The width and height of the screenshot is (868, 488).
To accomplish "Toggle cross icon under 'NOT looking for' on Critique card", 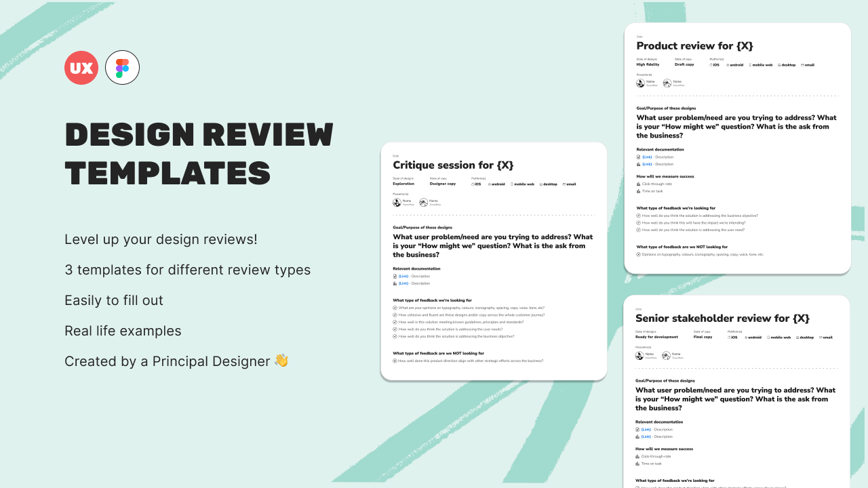I will (395, 361).
